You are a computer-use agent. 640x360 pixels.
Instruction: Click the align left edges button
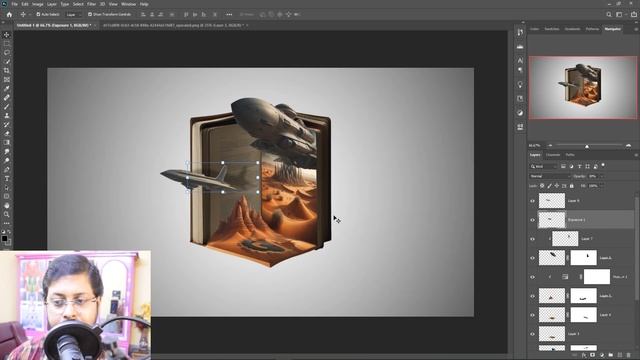tap(143, 14)
